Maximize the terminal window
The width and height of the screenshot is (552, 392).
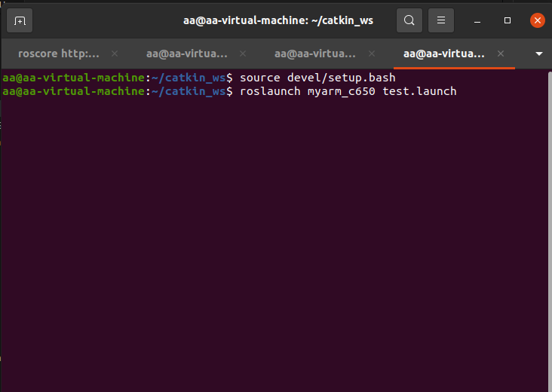point(508,20)
